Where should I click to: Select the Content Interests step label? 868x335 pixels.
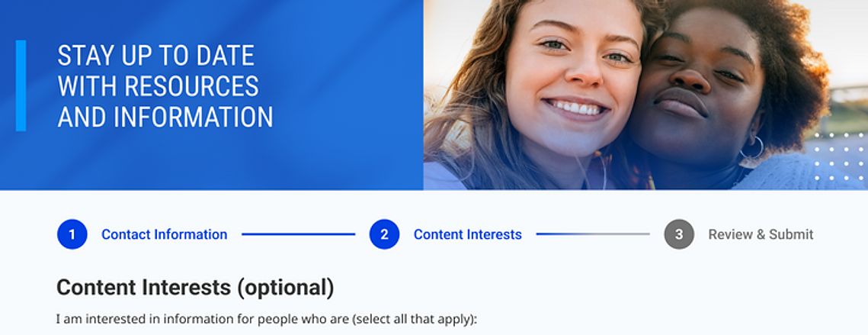tap(468, 234)
